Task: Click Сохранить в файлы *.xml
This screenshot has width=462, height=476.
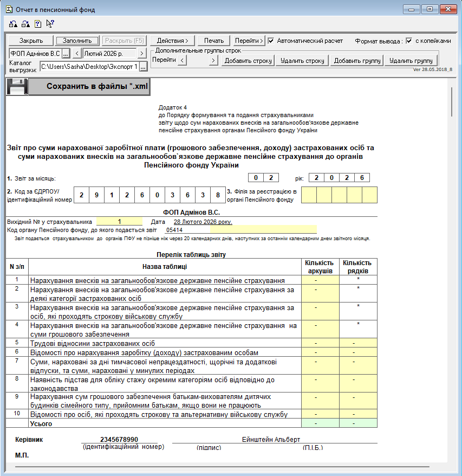Action: [x=89, y=87]
